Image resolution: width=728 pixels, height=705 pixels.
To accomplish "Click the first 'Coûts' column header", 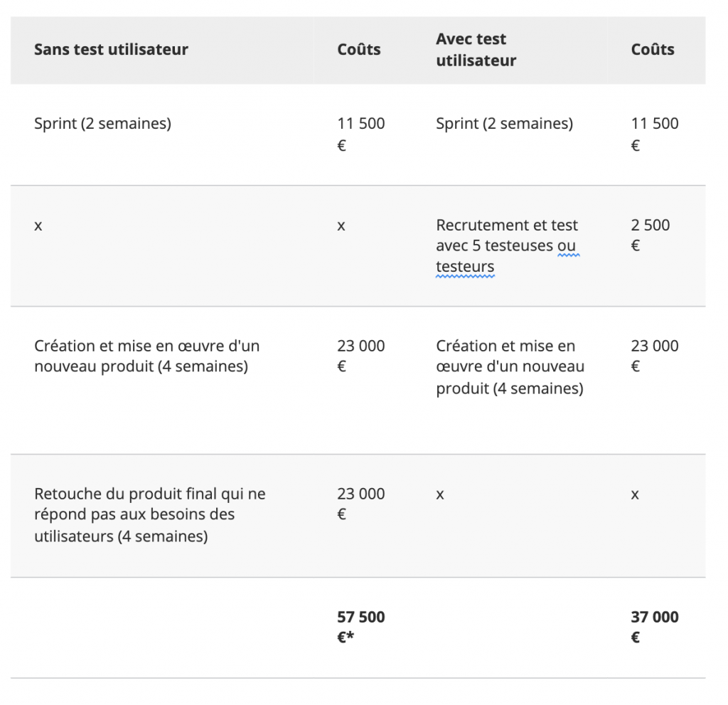I will (358, 49).
